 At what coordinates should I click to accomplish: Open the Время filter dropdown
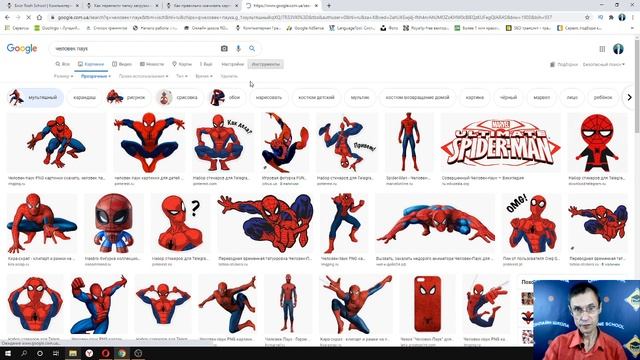click(x=204, y=76)
